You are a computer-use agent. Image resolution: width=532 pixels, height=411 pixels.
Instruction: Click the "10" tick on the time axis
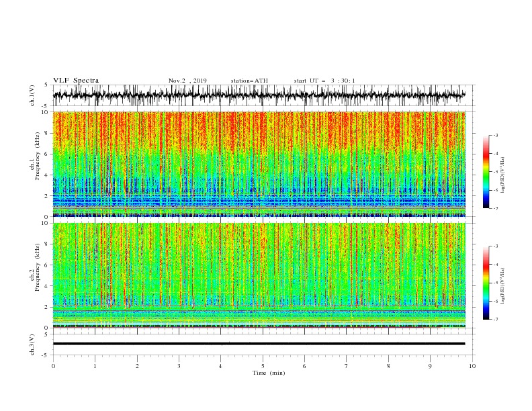click(472, 366)
